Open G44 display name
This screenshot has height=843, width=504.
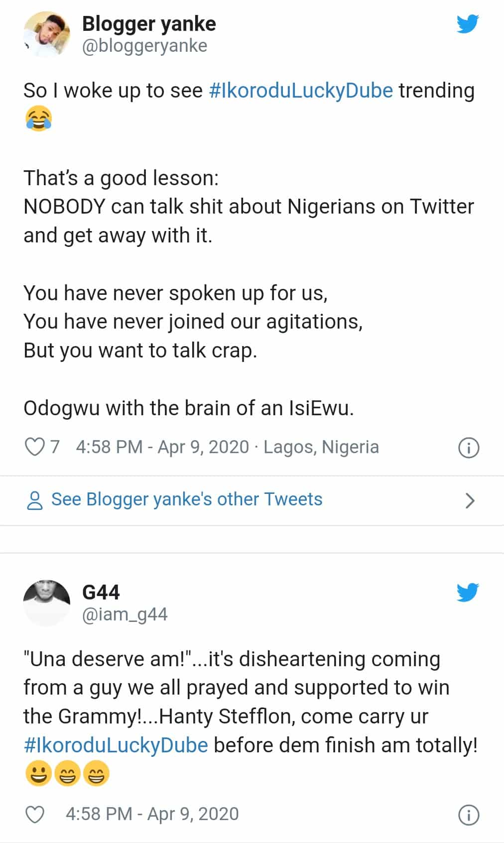click(101, 593)
